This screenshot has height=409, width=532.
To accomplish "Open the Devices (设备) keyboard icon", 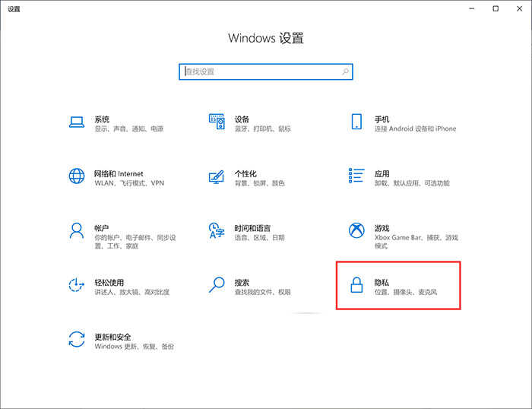I will (x=217, y=122).
